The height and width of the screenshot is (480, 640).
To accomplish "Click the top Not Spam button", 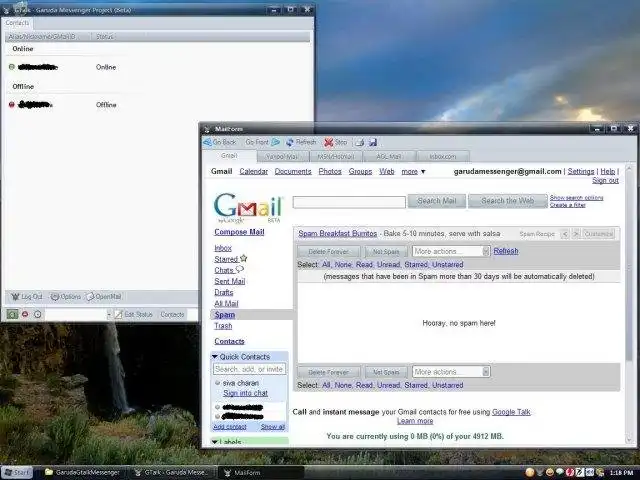I will 386,251.
